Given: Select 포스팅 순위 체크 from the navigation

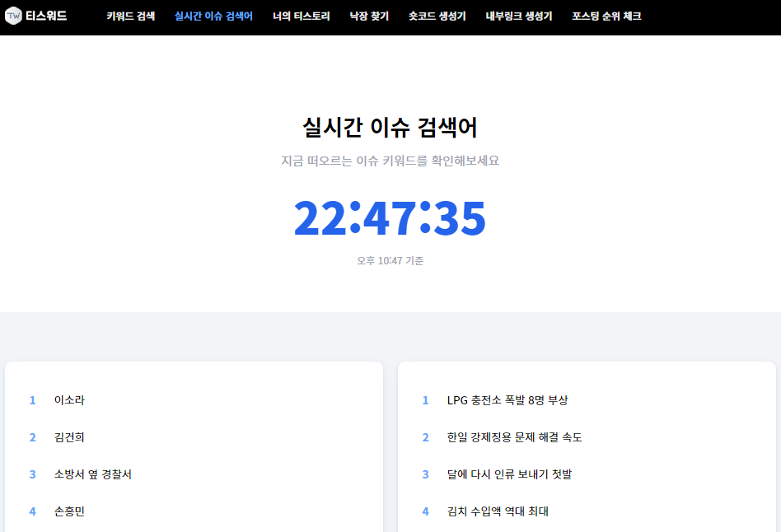Looking at the screenshot, I should (x=606, y=15).
